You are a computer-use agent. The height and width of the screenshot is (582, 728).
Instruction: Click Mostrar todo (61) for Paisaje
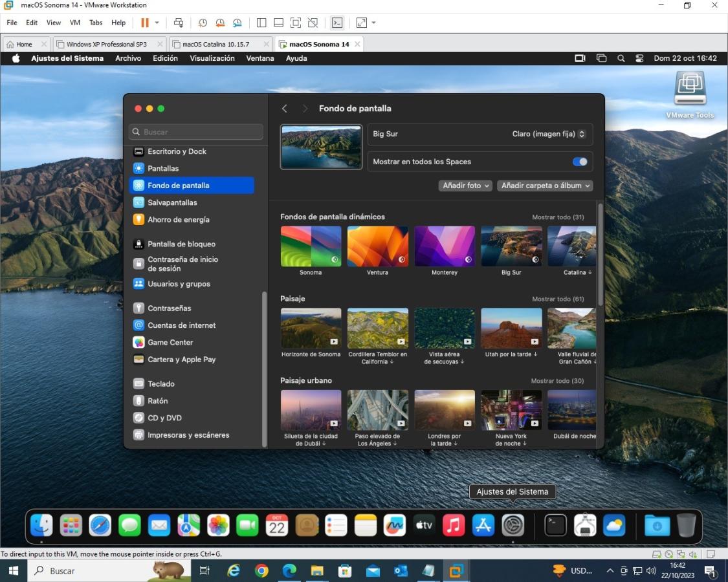click(x=558, y=299)
